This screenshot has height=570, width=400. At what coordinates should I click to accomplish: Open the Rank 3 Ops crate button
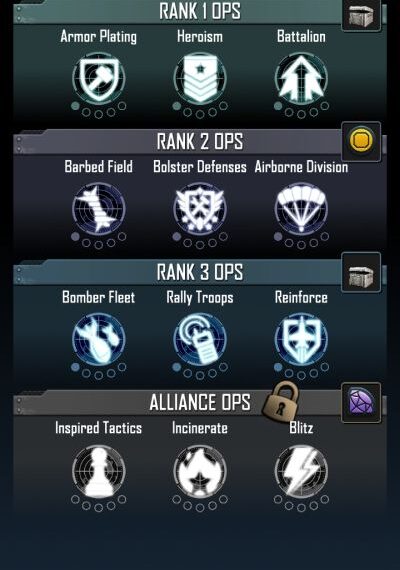tap(361, 272)
